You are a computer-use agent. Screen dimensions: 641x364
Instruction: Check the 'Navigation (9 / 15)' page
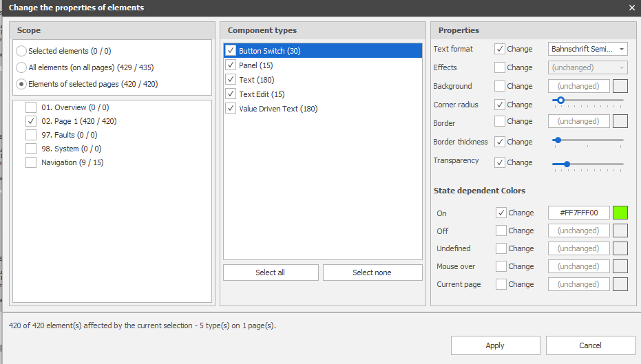[x=31, y=162]
